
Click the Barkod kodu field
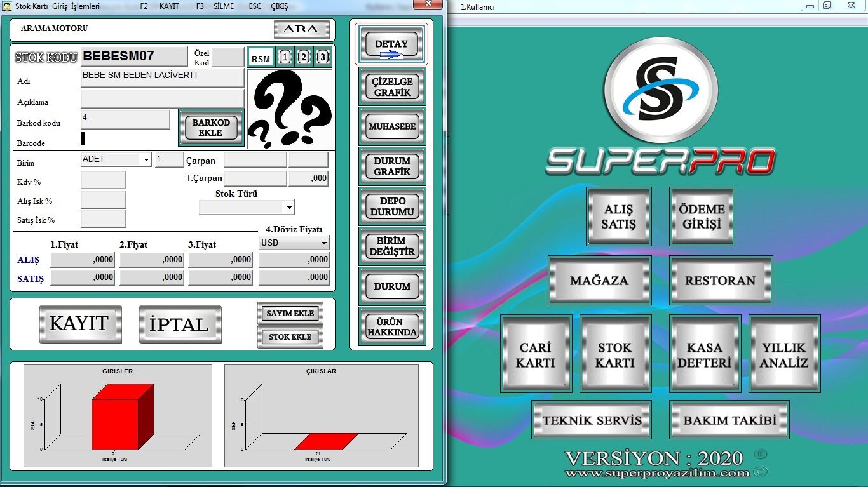coord(125,119)
